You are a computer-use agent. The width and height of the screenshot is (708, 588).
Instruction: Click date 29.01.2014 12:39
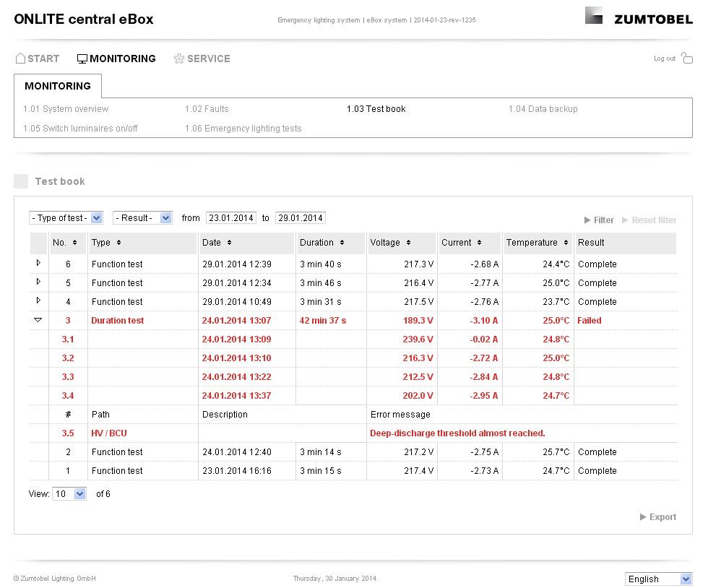237,264
